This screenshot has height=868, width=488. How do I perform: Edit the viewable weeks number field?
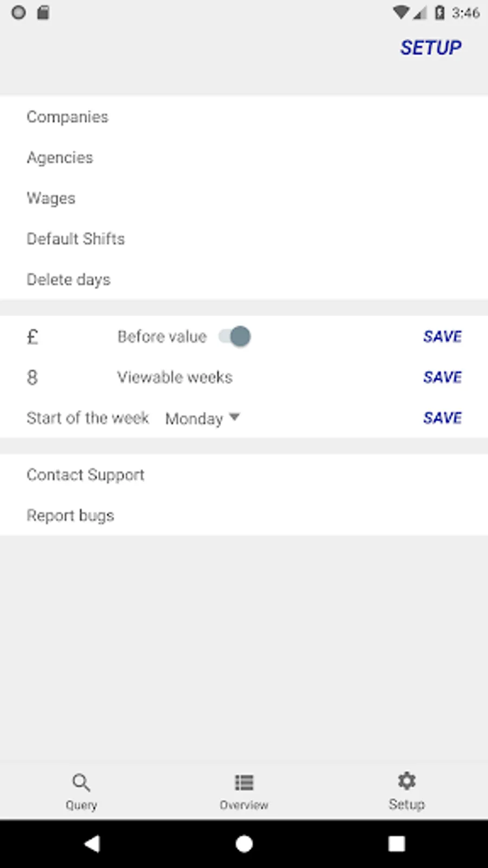(x=33, y=378)
